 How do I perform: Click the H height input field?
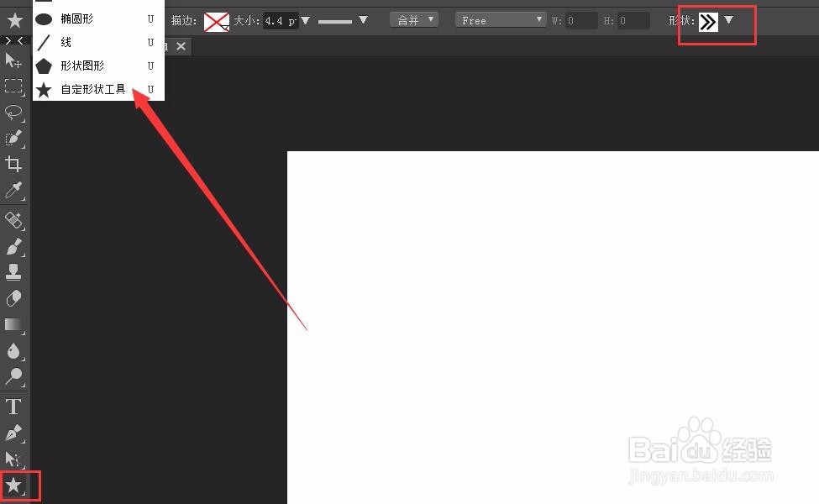(633, 21)
